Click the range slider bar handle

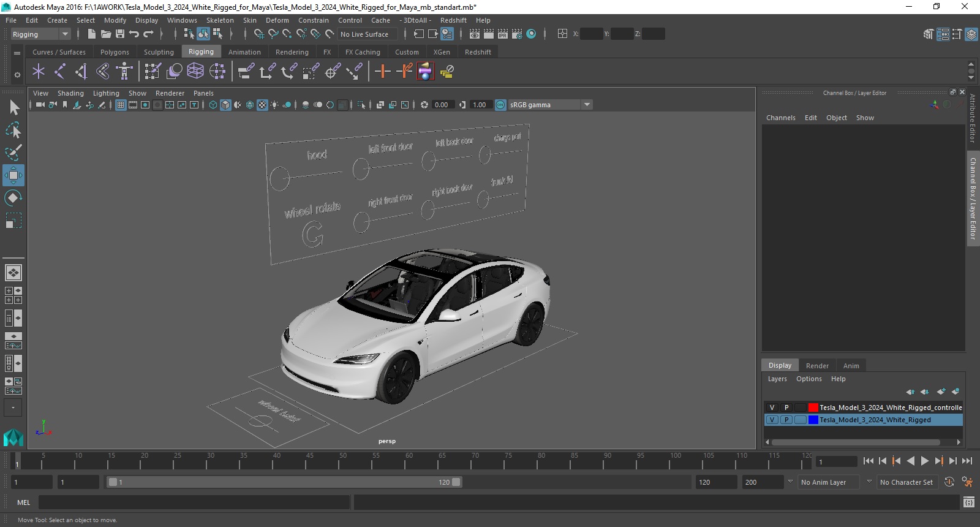285,482
